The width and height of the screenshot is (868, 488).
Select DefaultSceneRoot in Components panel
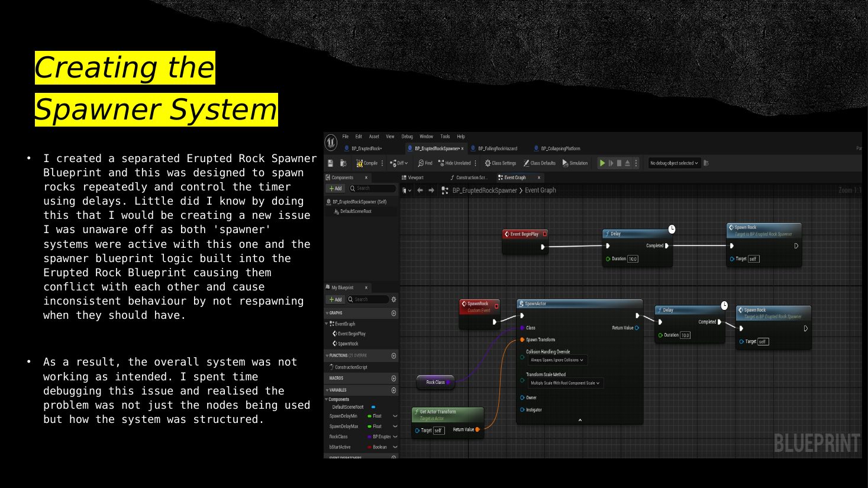[x=353, y=211]
